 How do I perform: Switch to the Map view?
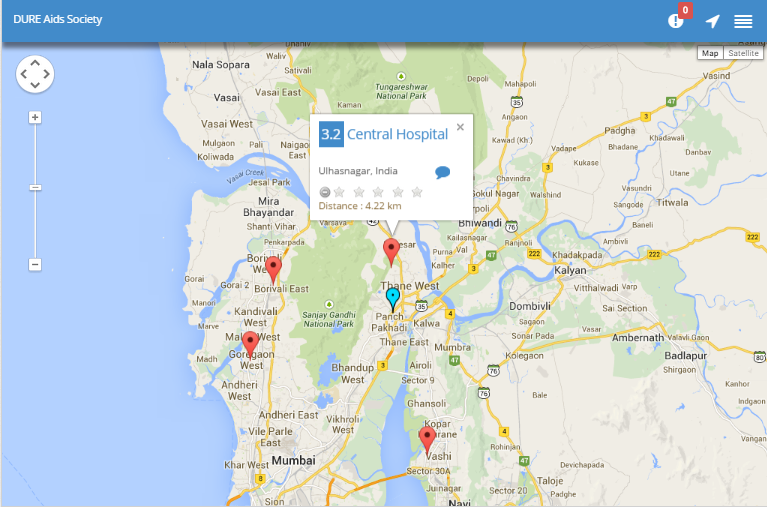click(x=710, y=53)
